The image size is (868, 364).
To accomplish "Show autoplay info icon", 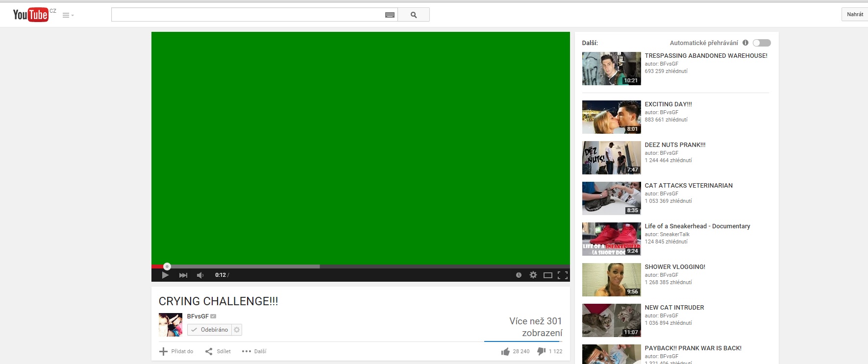I will point(745,43).
